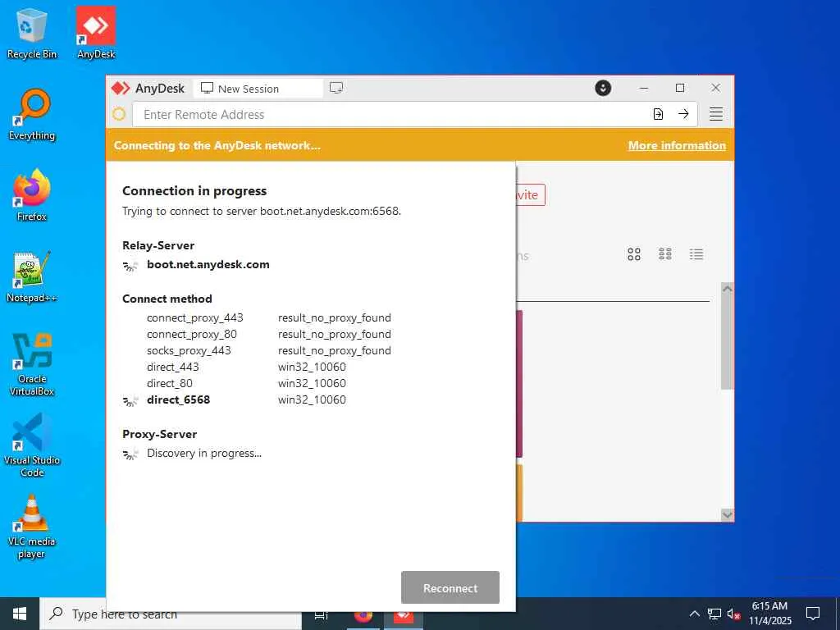The width and height of the screenshot is (840, 630).
Task: Open Visual Studio Code shortcut
Action: [x=32, y=445]
